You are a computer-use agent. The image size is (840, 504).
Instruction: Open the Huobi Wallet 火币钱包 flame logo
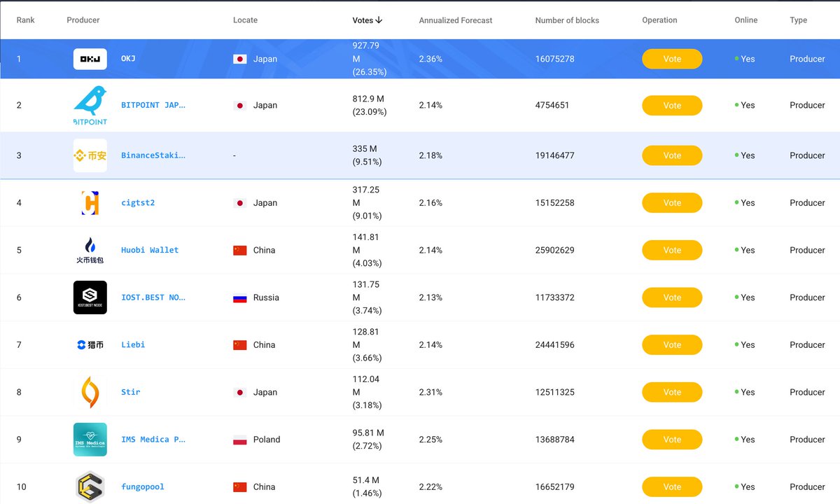pos(90,248)
